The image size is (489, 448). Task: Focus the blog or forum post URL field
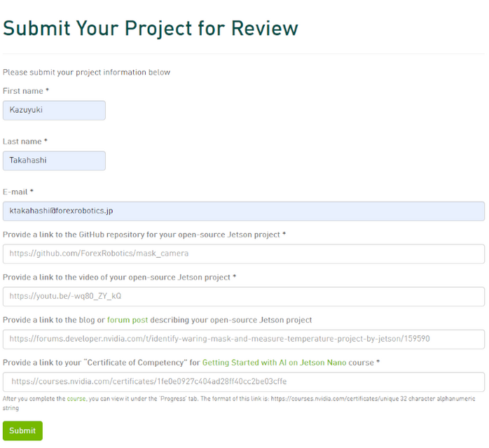pos(243,339)
